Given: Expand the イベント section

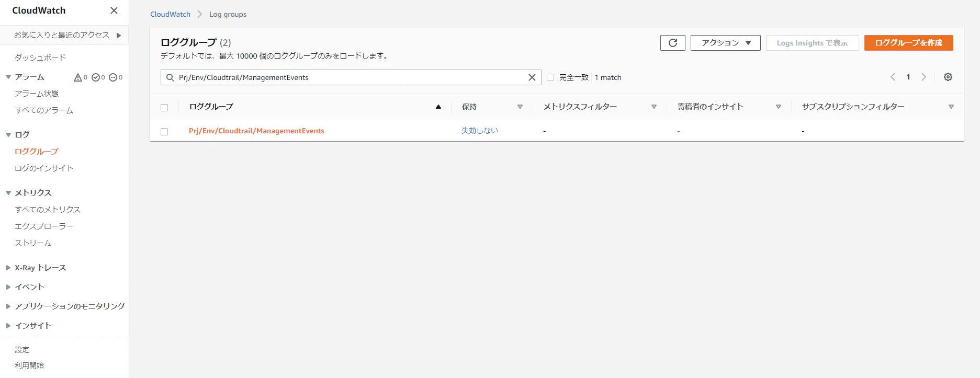Looking at the screenshot, I should point(8,287).
